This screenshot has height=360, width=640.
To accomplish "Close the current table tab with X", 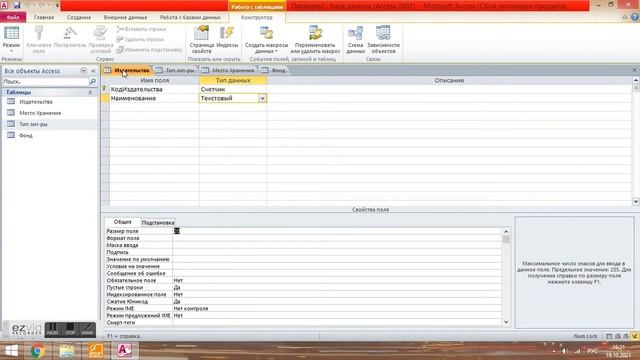I will [634, 70].
